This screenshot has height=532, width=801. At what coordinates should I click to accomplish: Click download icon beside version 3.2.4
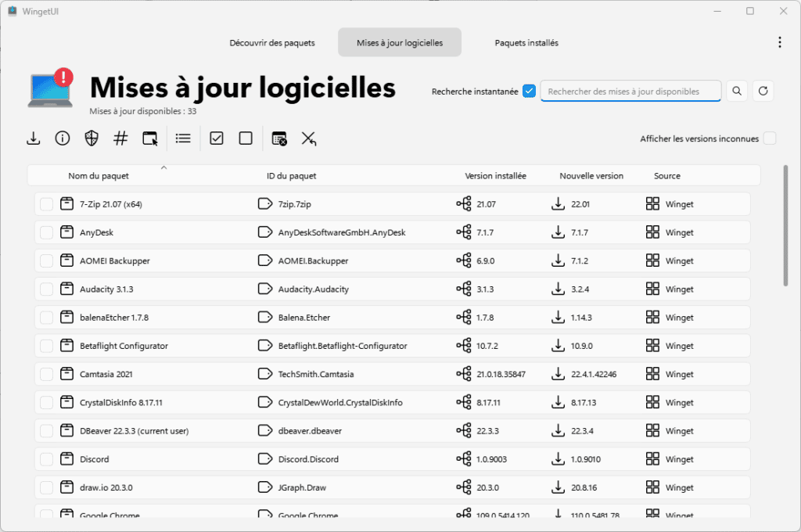pyautogui.click(x=559, y=289)
